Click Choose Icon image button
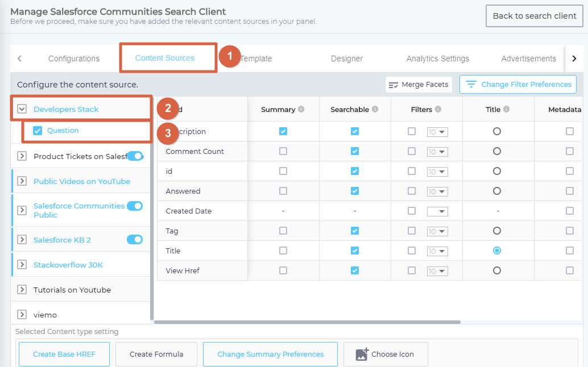The height and width of the screenshot is (367, 588). tap(386, 354)
